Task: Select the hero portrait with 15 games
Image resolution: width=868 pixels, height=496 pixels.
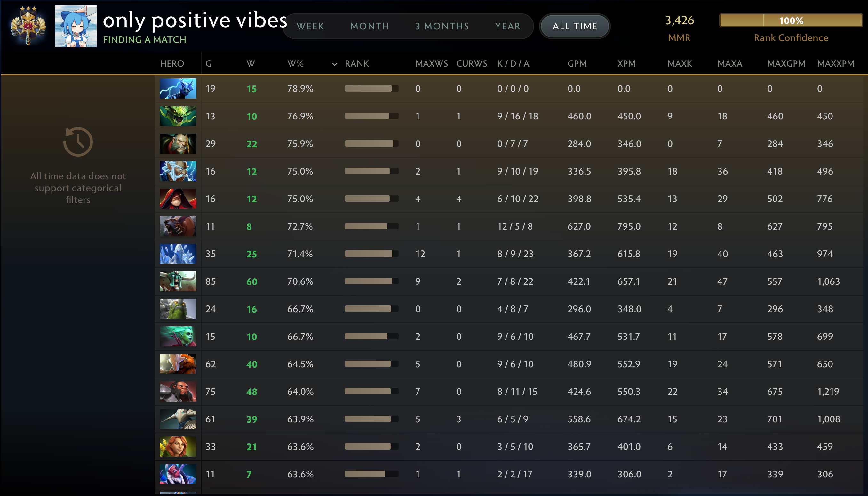Action: (x=178, y=337)
